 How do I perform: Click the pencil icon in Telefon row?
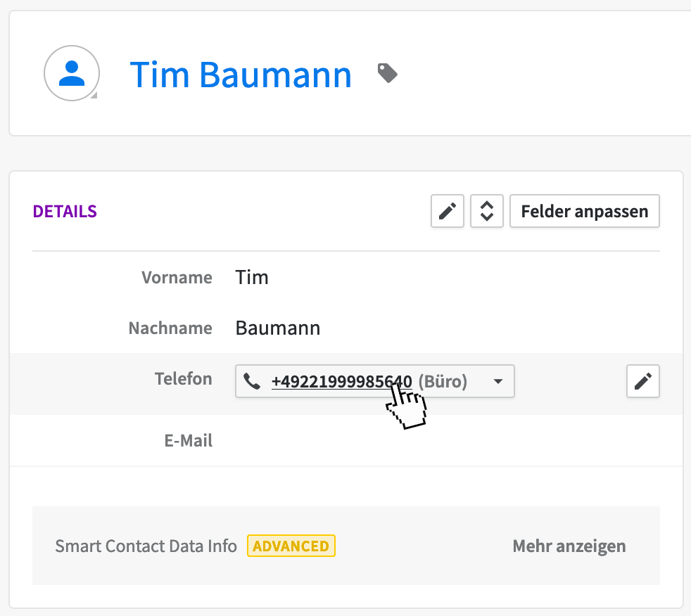tap(642, 381)
